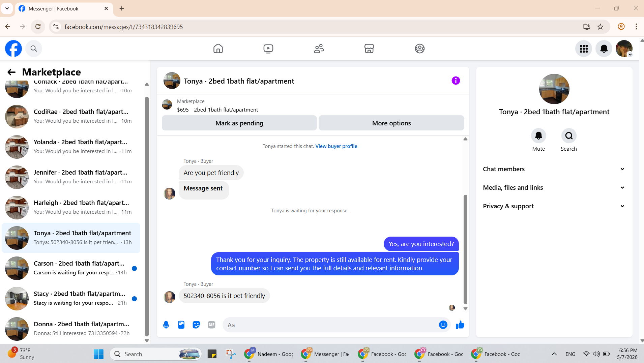644x363 pixels.
Task: Open View buyer profile link
Action: pyautogui.click(x=336, y=146)
